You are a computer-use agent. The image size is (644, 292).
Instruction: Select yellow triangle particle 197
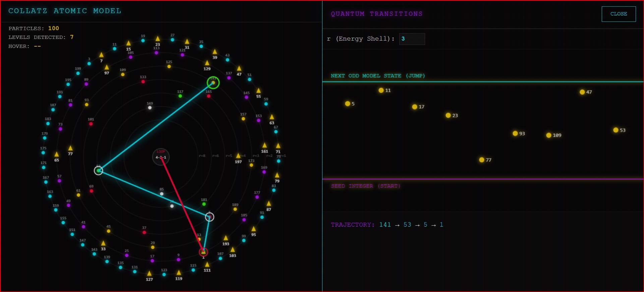[238, 156]
